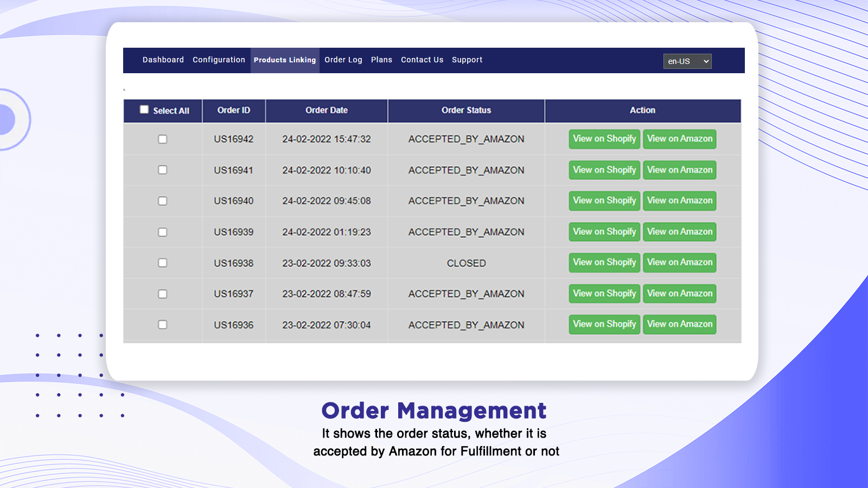Check the checkbox for order US16942
868x488 pixels.
coord(162,139)
